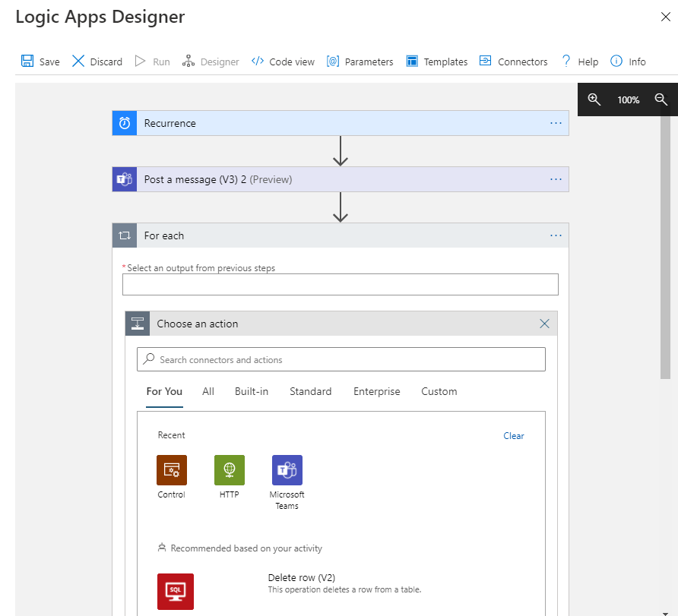Image resolution: width=678 pixels, height=616 pixels.
Task: Click the 100% zoom level indicator
Action: tap(628, 100)
